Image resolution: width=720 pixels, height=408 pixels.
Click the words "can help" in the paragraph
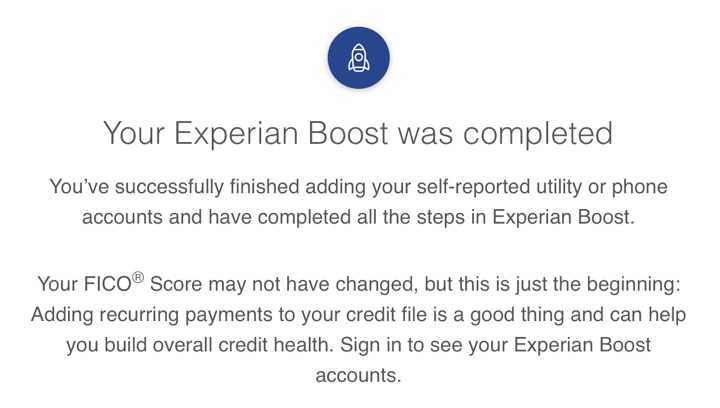click(x=657, y=315)
